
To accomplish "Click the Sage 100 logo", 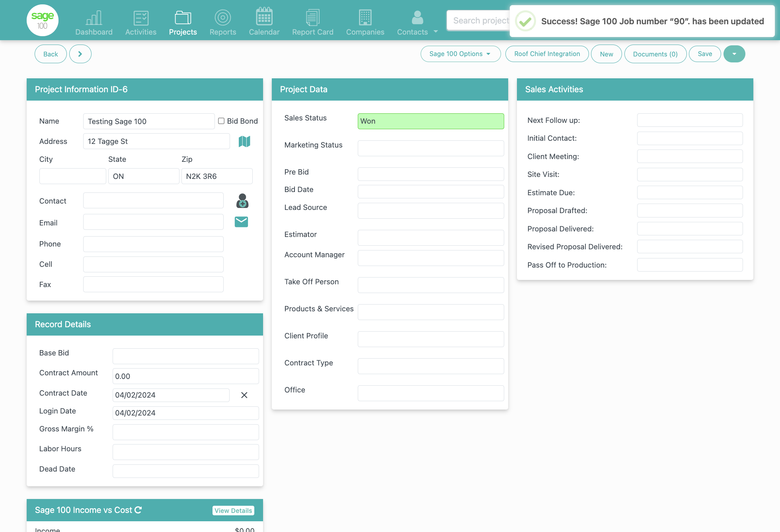I will coord(43,20).
